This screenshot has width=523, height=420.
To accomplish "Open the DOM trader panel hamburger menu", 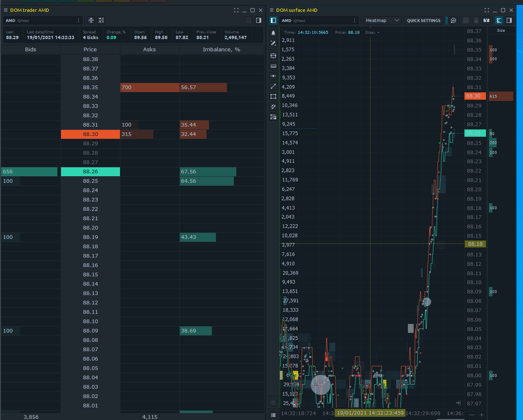I will point(6,10).
